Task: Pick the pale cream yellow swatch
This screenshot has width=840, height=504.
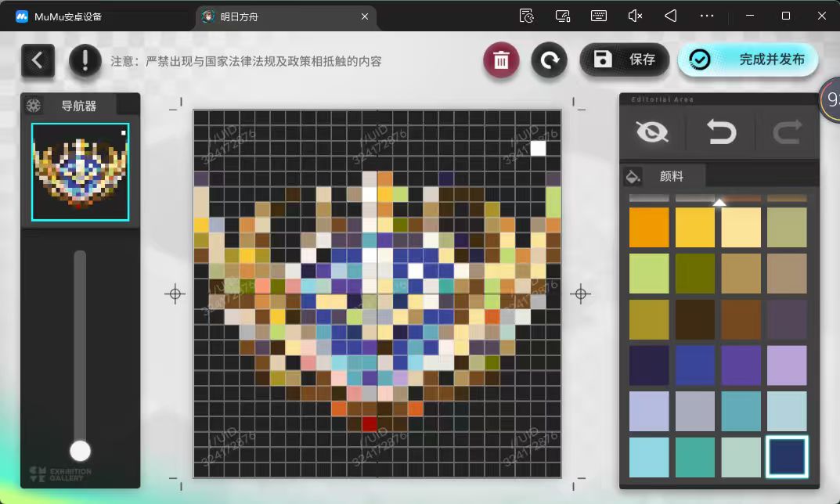Action: (x=741, y=228)
